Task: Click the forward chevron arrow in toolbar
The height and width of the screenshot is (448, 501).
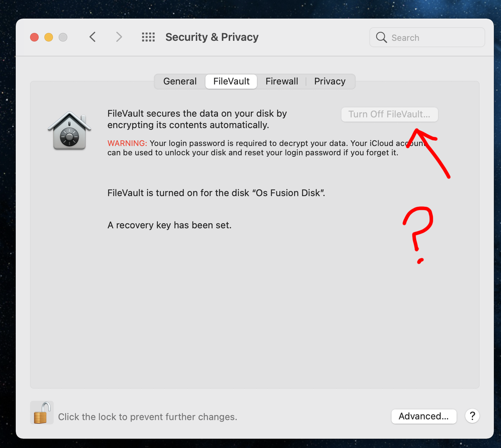Action: tap(119, 37)
